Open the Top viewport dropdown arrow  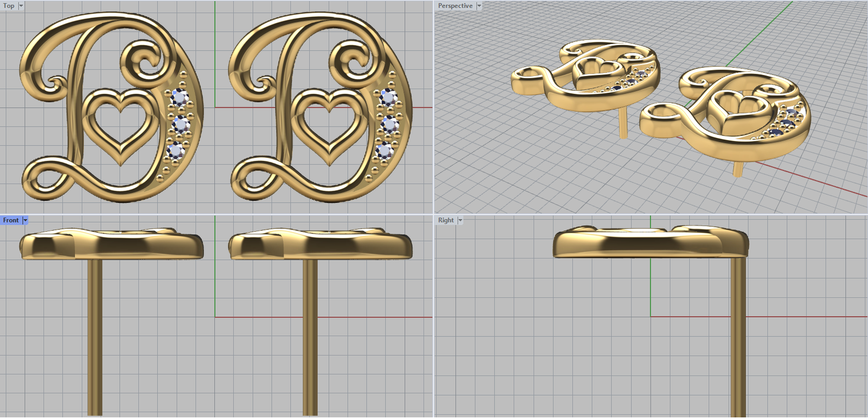[21, 6]
